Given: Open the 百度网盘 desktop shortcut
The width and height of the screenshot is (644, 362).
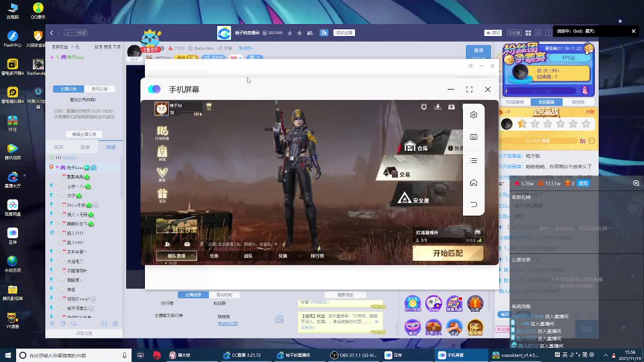Looking at the screenshot, I should point(13,207).
